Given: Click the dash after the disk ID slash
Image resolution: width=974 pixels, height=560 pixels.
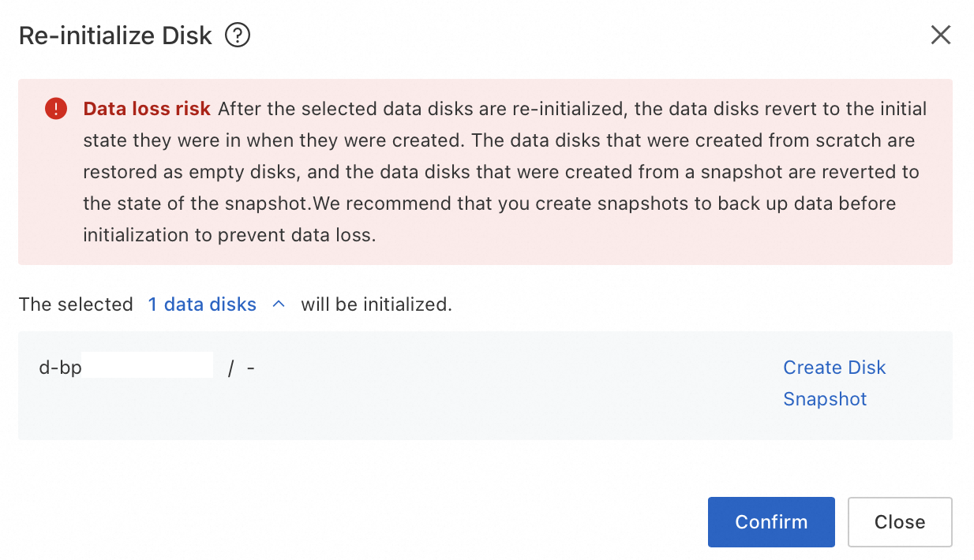Looking at the screenshot, I should [250, 368].
